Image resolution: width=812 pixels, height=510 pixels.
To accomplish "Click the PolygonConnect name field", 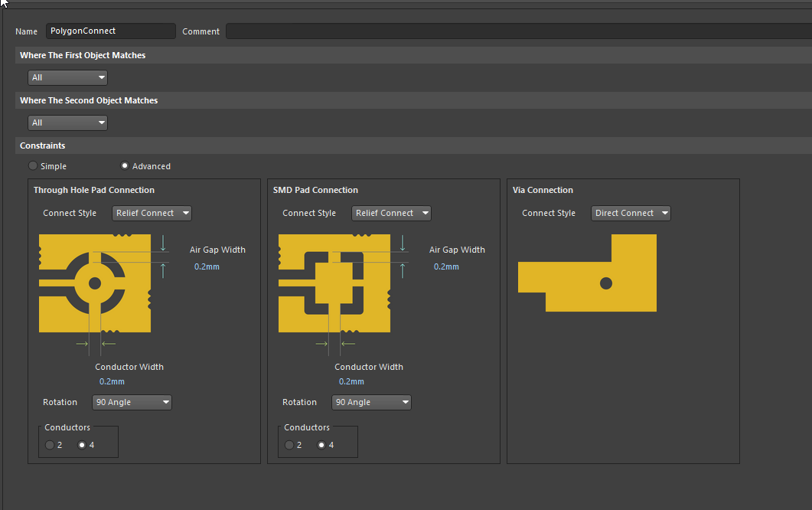I will coord(111,31).
